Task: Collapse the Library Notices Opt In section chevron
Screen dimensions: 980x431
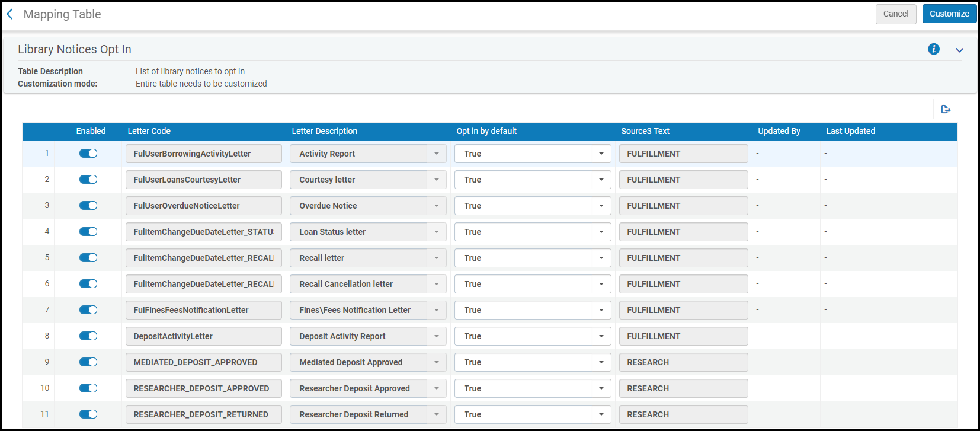Action: pos(959,50)
